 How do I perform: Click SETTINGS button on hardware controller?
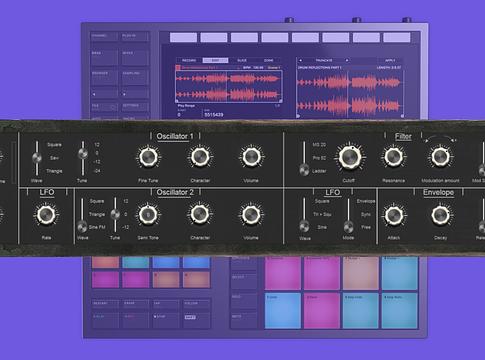135,107
